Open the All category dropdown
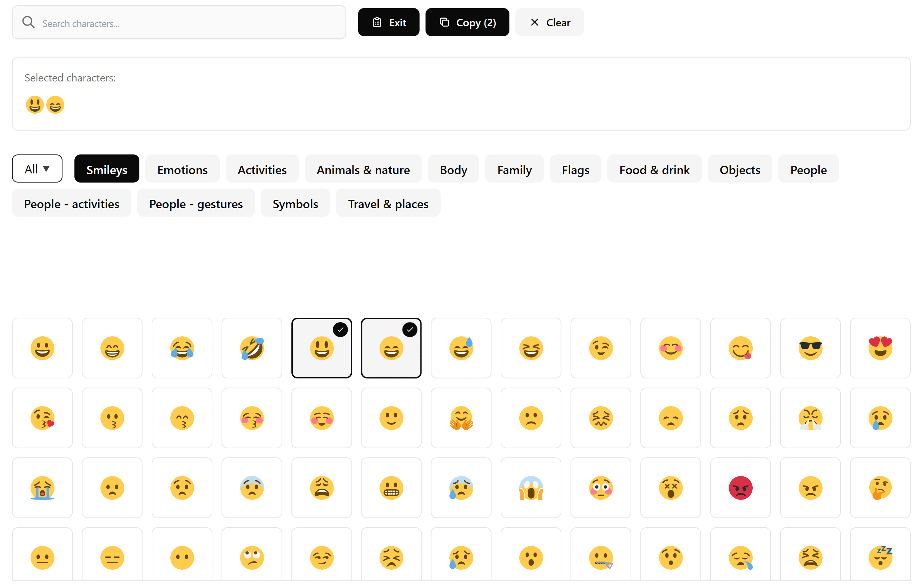This screenshot has height=588, width=923. click(x=37, y=168)
